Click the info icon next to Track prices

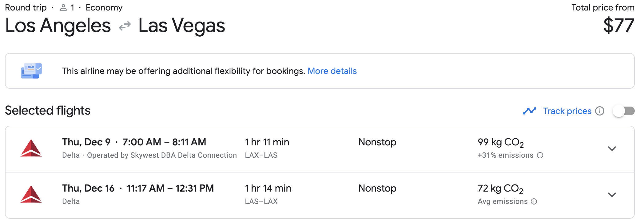(x=600, y=111)
